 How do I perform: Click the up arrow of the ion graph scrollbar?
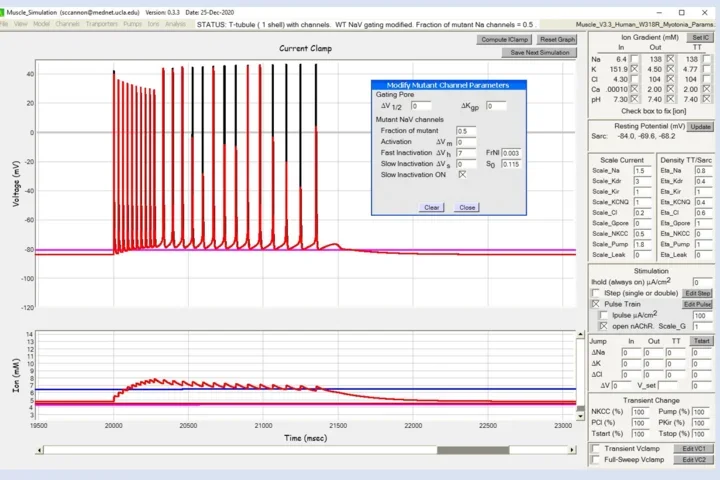580,334
